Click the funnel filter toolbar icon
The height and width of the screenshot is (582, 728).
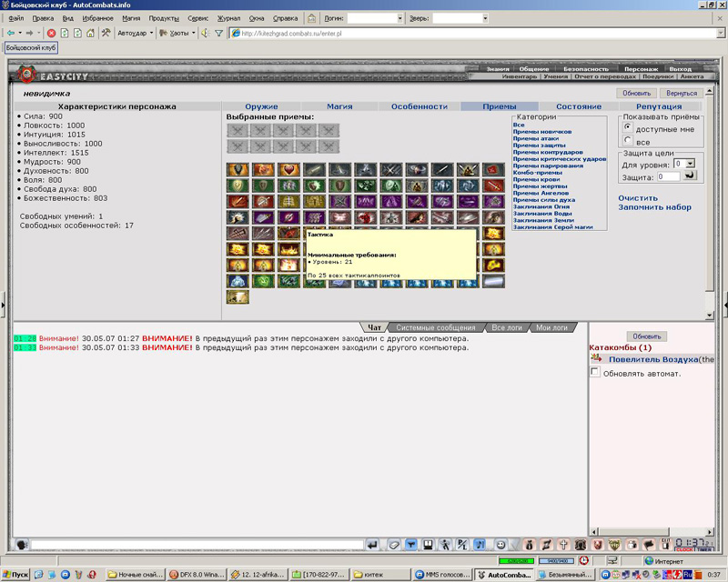(x=218, y=33)
